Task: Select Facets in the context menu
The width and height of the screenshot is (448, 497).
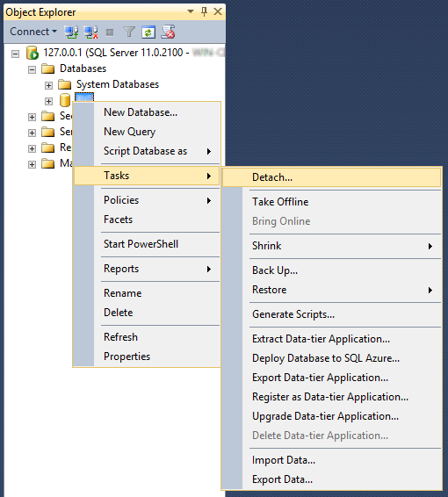Action: 147,220
